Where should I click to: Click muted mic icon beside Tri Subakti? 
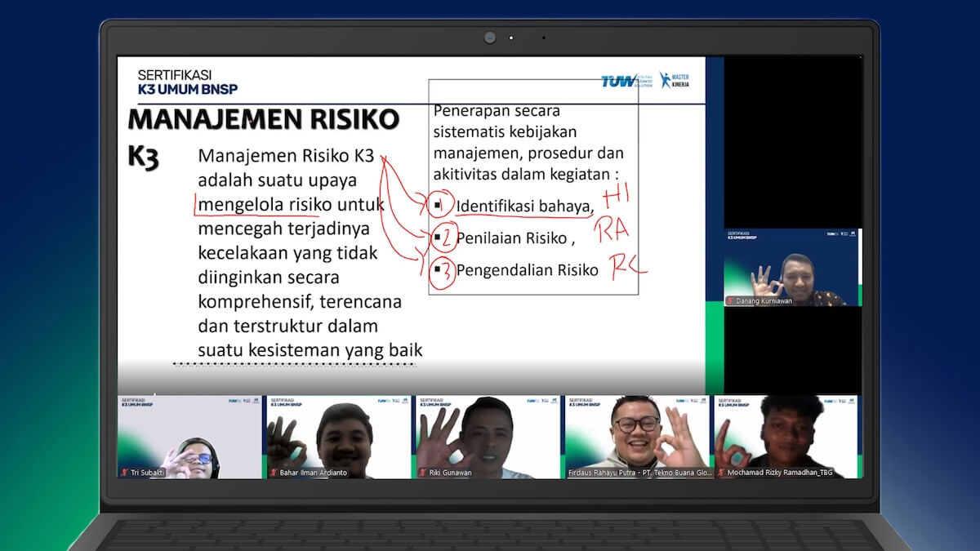point(124,473)
